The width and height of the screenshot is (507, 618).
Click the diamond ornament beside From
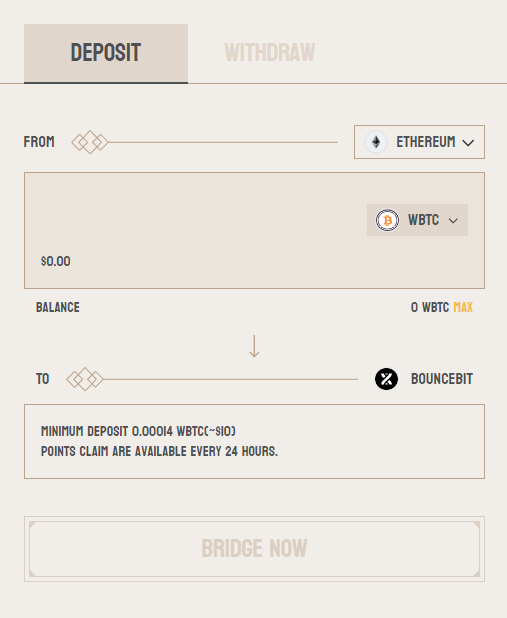[90, 142]
